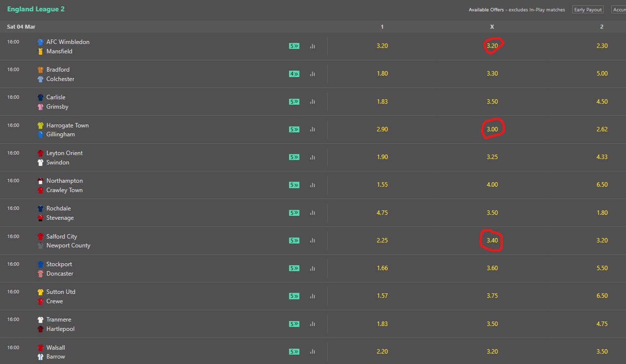Back Hartlepool away win at 4.75
This screenshot has width=626, height=364.
pyautogui.click(x=602, y=324)
